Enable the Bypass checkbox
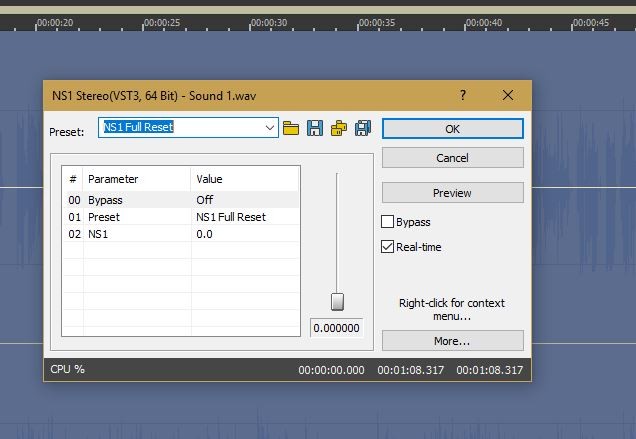The width and height of the screenshot is (636, 439). (387, 222)
